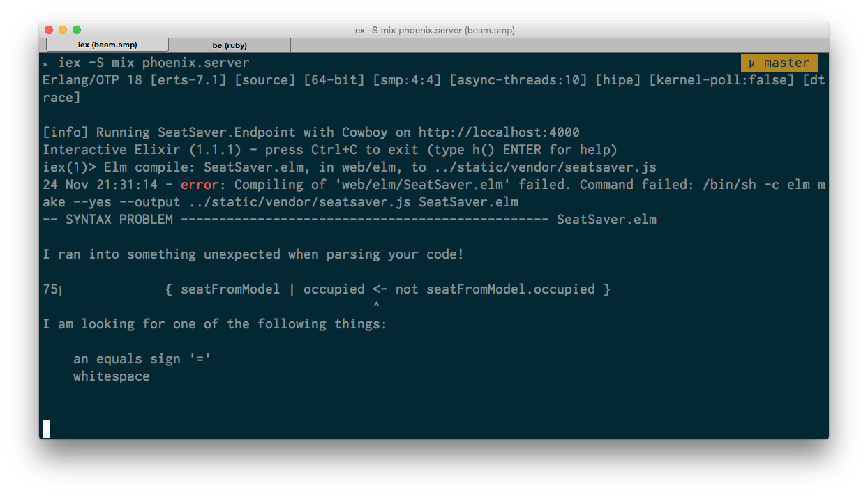Click the master git branch badge

(779, 63)
